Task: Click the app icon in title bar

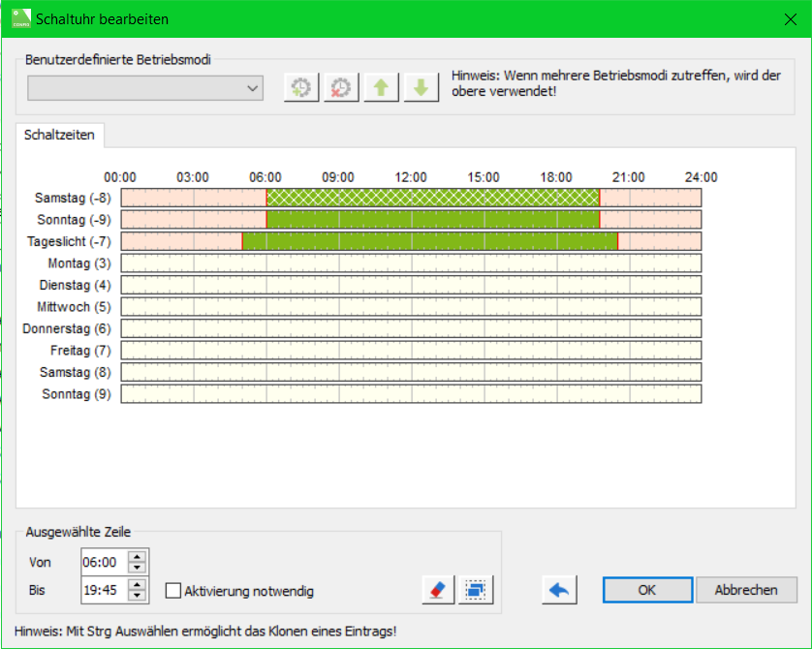Action: (x=20, y=17)
